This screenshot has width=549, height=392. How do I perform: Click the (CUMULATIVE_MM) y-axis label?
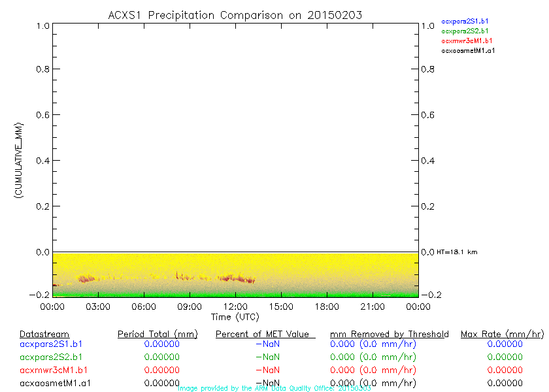coord(19,160)
